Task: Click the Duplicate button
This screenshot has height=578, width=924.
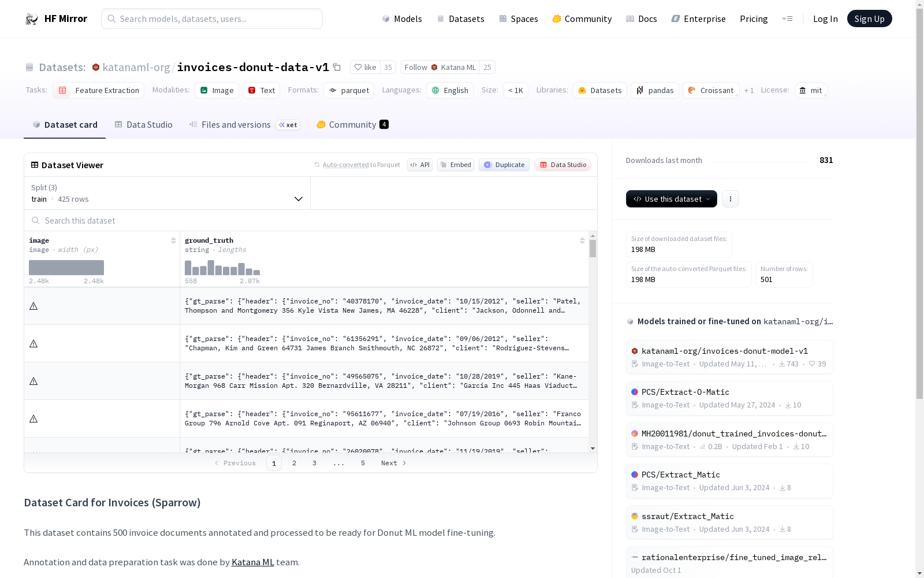Action: pyautogui.click(x=504, y=165)
